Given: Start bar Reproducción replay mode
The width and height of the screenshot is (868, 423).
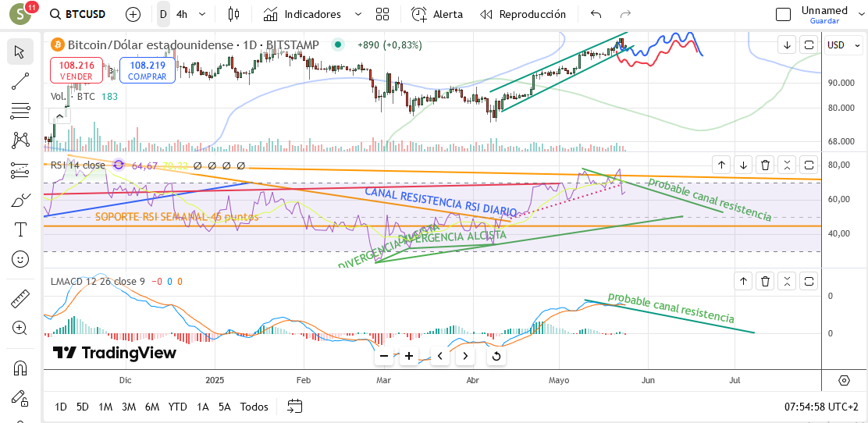Looking at the screenshot, I should [x=523, y=14].
